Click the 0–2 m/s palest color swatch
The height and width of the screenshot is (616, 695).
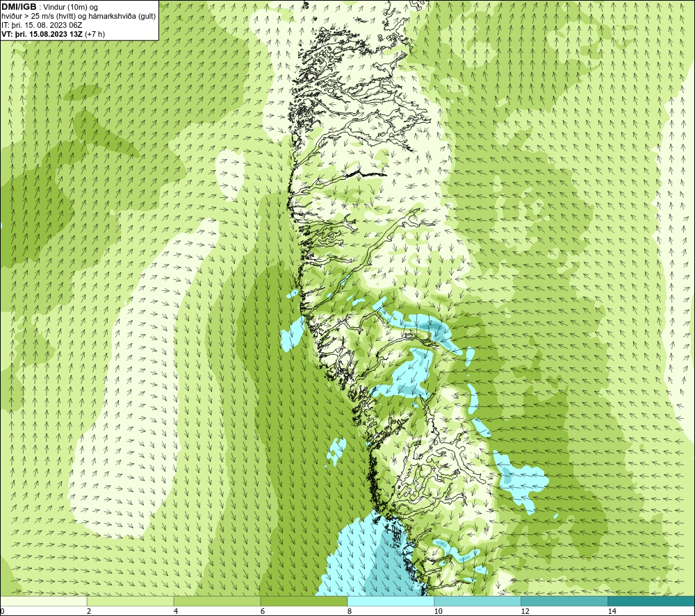pos(43,601)
